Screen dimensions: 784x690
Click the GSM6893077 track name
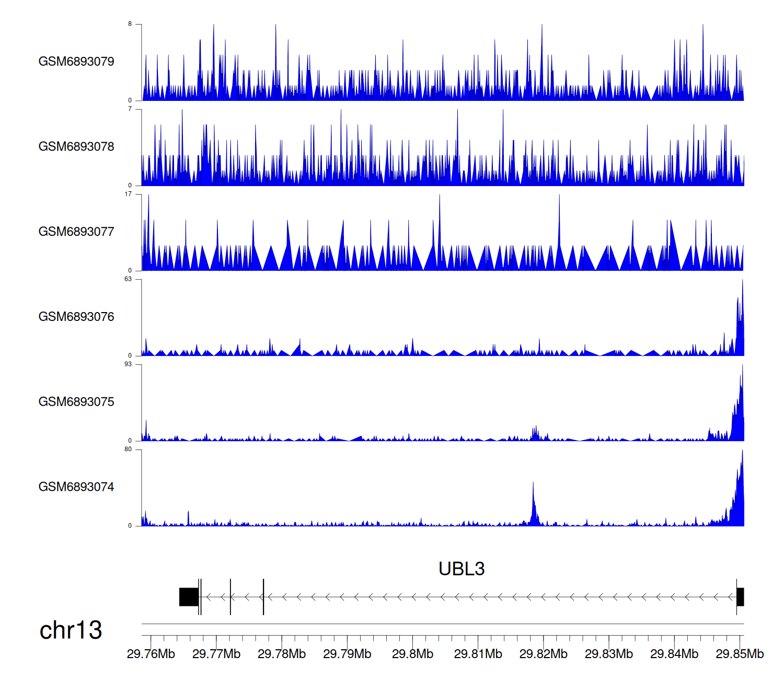click(76, 232)
